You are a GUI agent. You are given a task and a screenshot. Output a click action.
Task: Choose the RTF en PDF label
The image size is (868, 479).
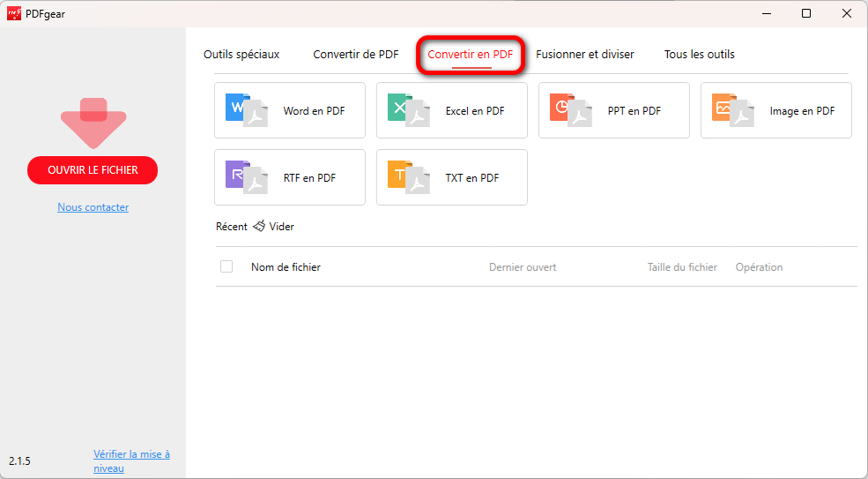click(x=309, y=178)
